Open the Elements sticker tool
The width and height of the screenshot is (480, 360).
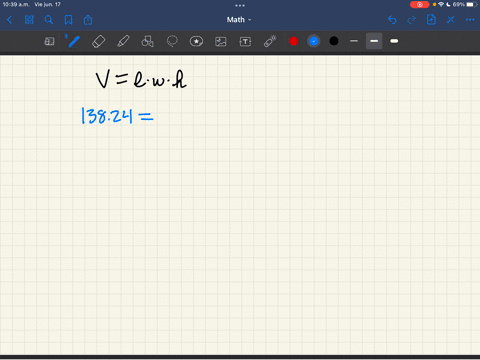click(196, 41)
